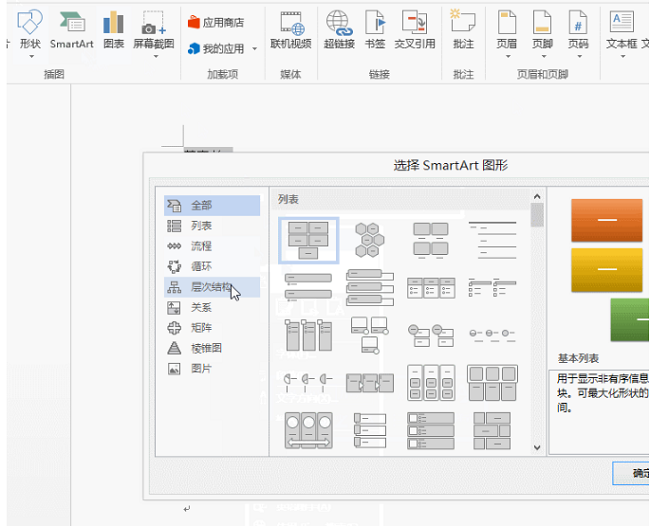The width and height of the screenshot is (650, 526).
Task: Select the 循环 cycle category
Action: 212,266
